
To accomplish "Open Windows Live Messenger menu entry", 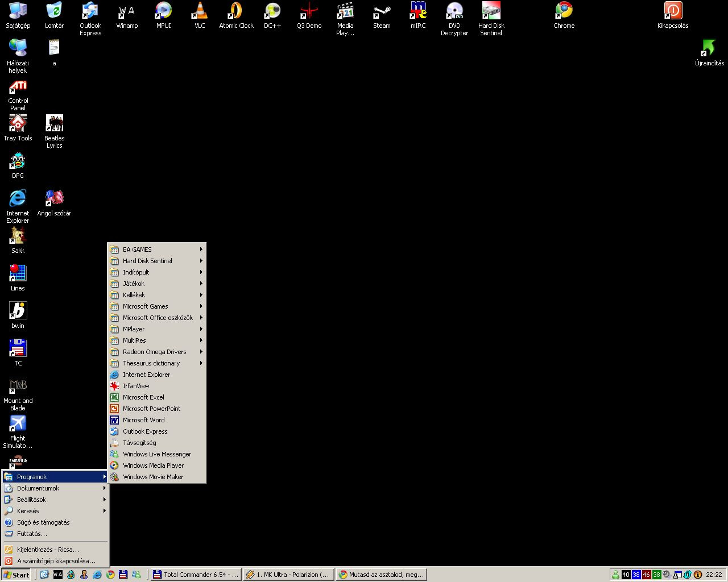I will click(x=156, y=454).
